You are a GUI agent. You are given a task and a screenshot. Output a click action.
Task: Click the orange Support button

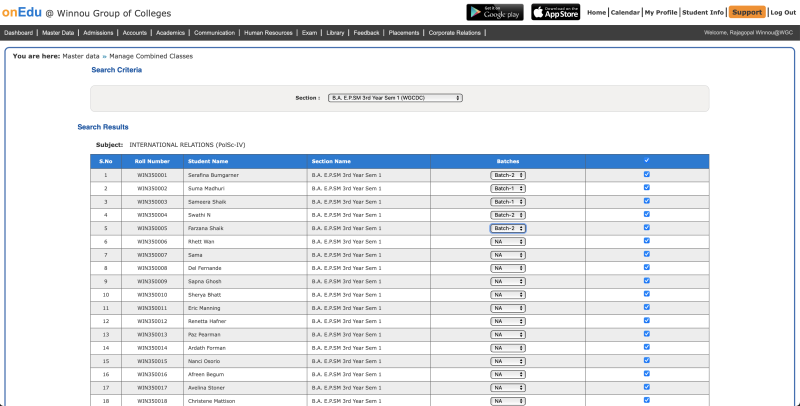746,12
